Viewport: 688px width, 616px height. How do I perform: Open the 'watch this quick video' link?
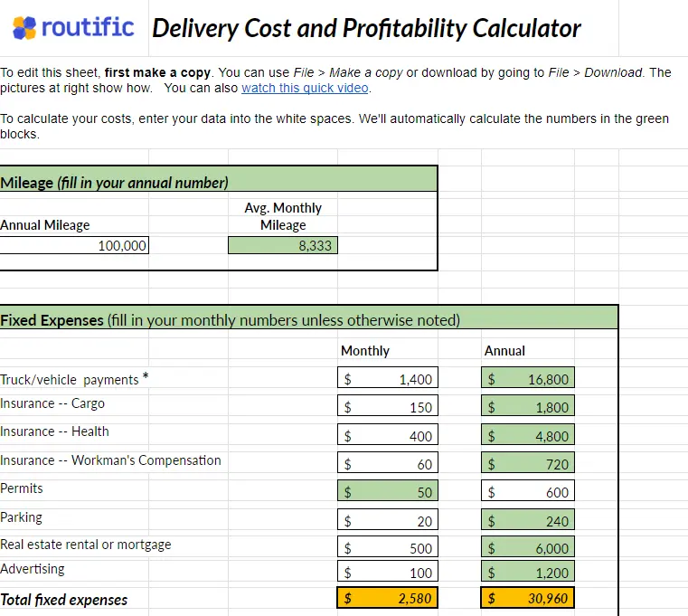[306, 88]
